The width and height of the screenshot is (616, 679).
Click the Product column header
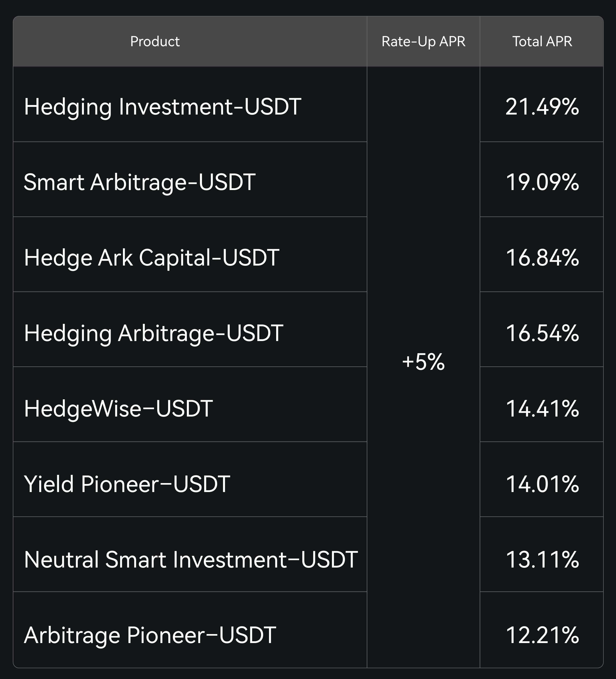[155, 41]
